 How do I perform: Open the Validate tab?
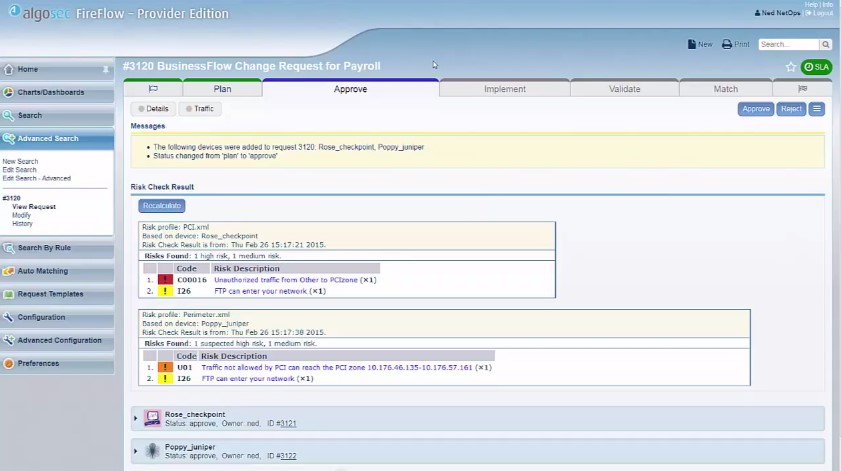pyautogui.click(x=624, y=89)
